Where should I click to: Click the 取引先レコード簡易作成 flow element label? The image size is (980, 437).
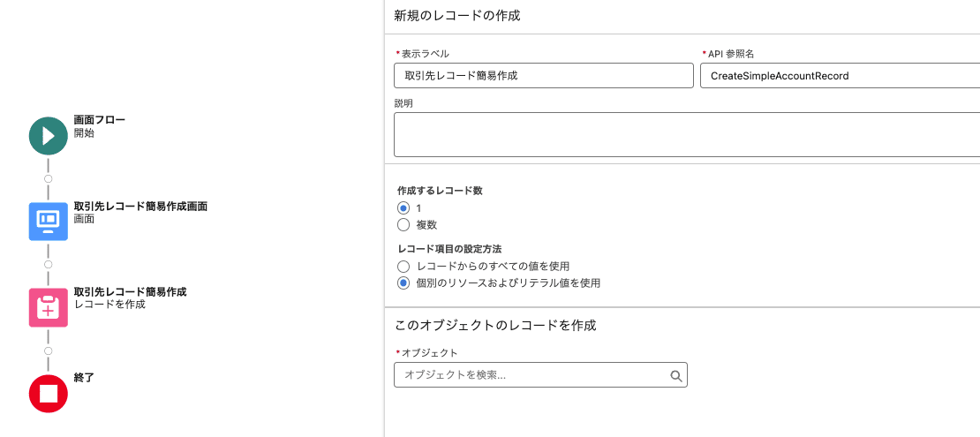(130, 292)
